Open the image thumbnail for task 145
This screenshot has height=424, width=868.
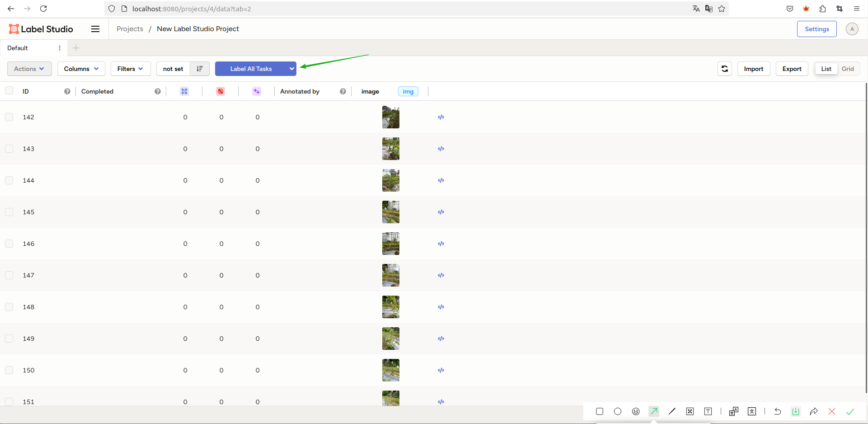(391, 212)
